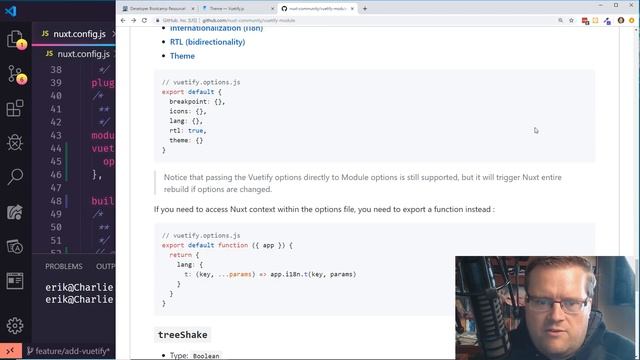Open Source Control view in VS Code
Image resolution: width=640 pixels, height=360 pixels.
16,74
